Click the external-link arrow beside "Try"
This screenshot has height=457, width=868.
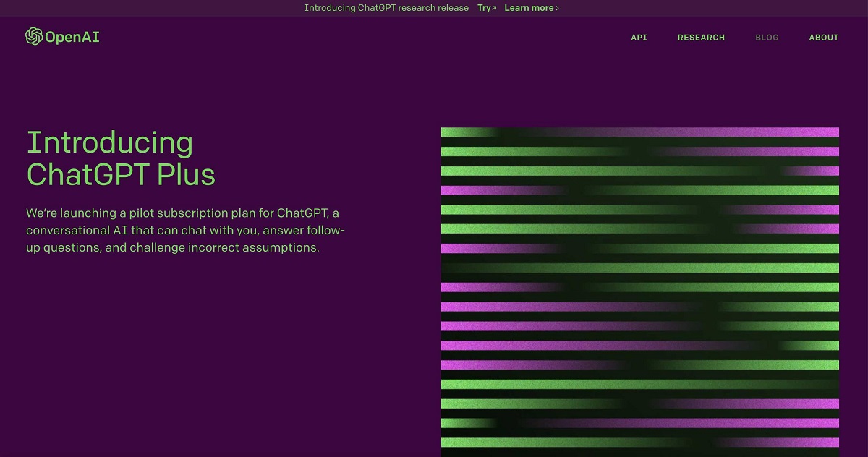tap(493, 7)
